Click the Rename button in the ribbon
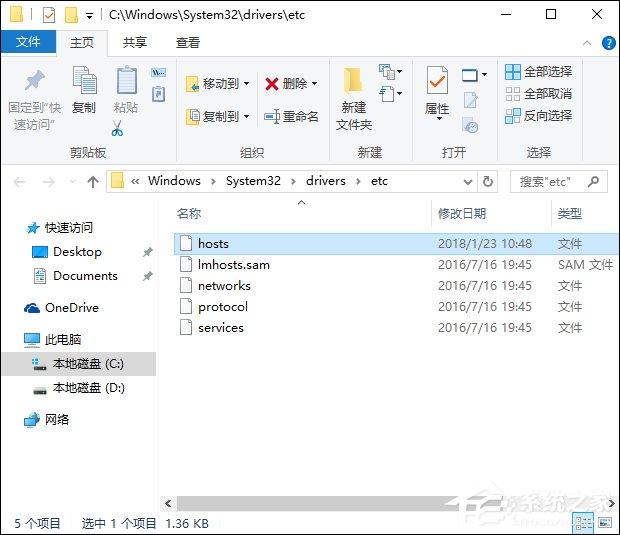The image size is (620, 535). coord(291,116)
